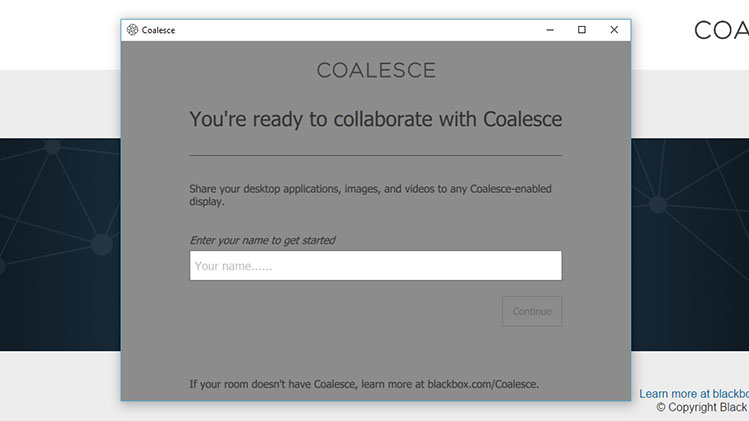This screenshot has width=749, height=421.
Task: Close the Coalesce window
Action: pos(614,30)
